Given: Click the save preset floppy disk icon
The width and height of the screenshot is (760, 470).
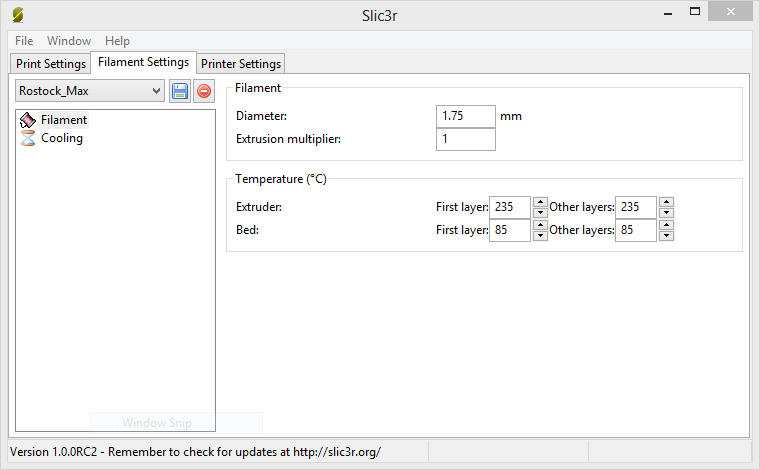Looking at the screenshot, I should coord(180,91).
